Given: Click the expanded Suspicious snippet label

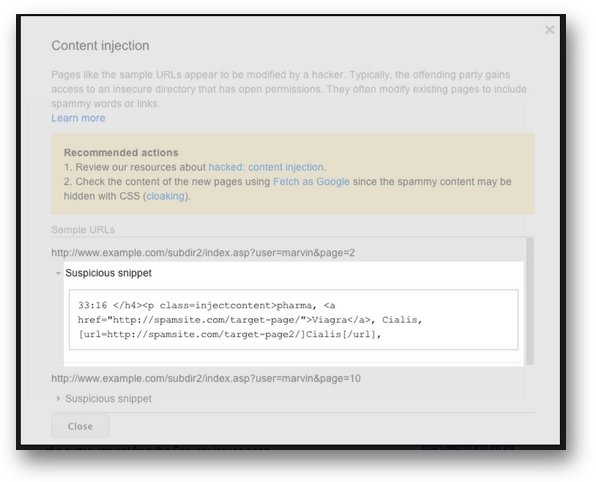Looking at the screenshot, I should (108, 273).
